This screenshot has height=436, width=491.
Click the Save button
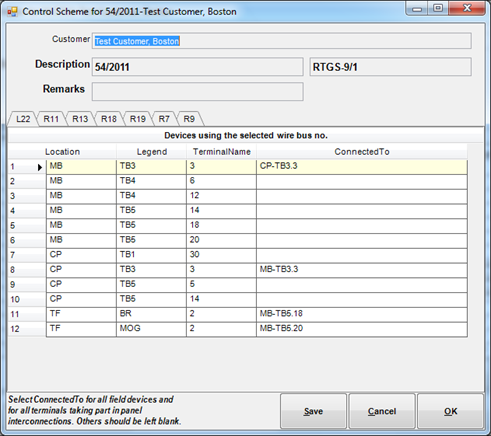point(313,411)
